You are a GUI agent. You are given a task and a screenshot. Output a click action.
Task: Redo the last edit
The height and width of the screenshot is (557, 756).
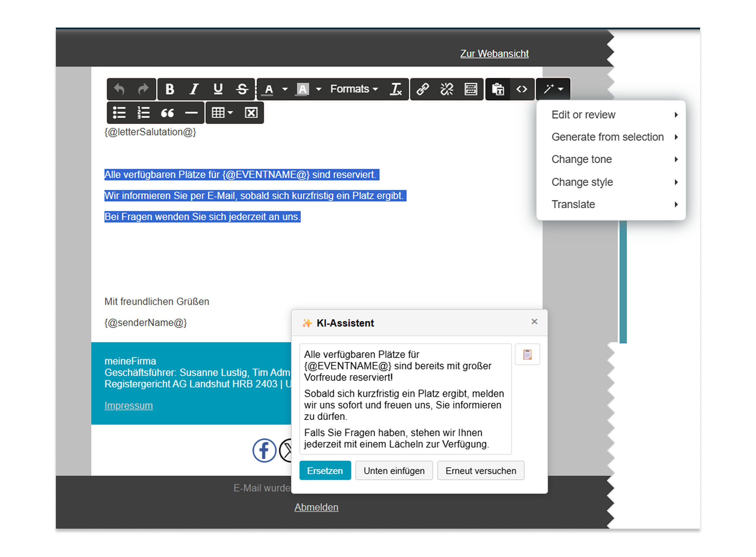(x=143, y=89)
